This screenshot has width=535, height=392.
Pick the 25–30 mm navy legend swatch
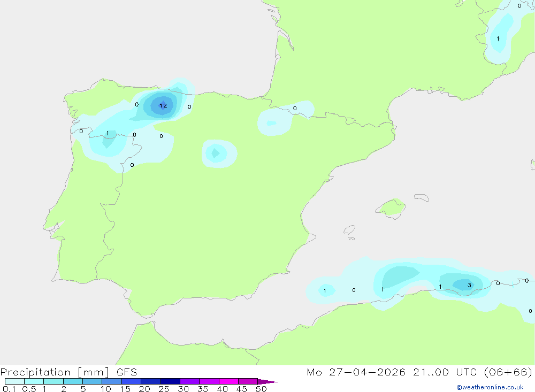pos(170,381)
